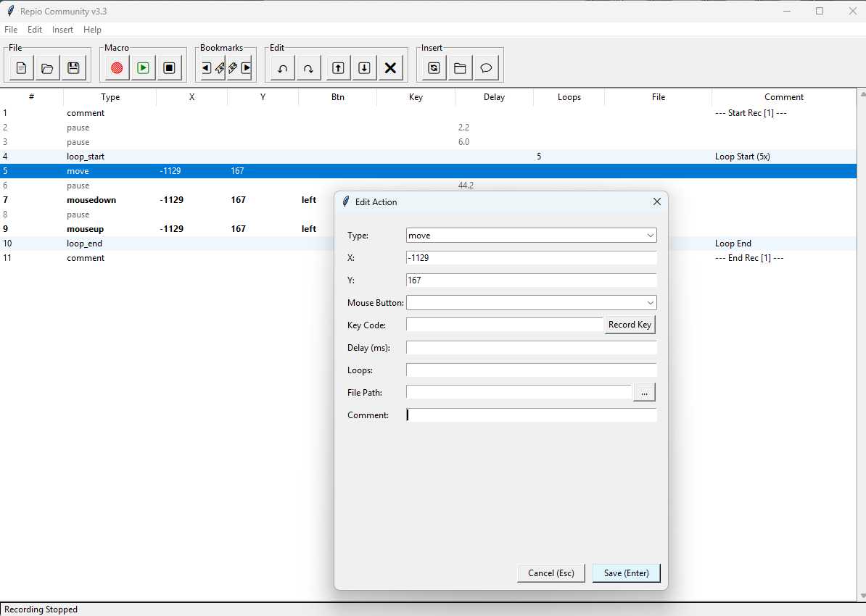The width and height of the screenshot is (866, 616).
Task: Click the Delay (ms) input field
Action: (531, 348)
